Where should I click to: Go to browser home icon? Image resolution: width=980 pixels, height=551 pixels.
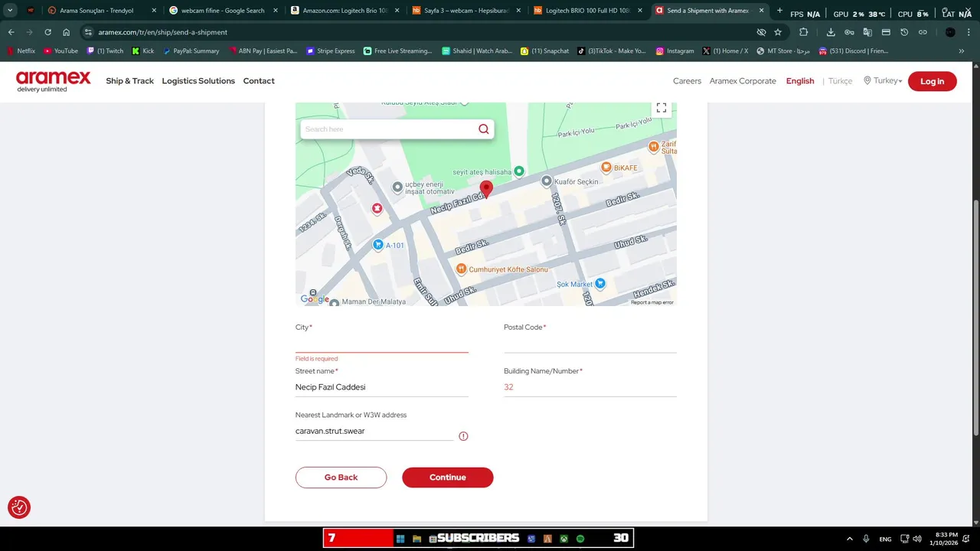66,32
